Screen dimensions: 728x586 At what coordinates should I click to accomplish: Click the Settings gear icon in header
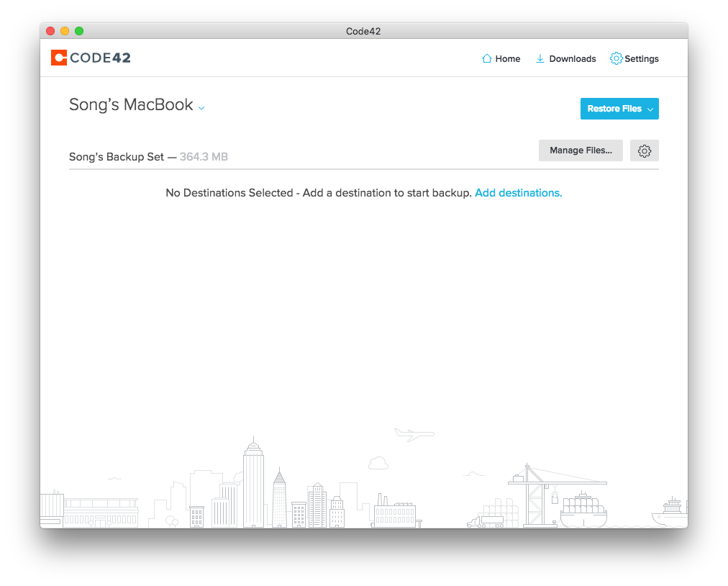pos(616,58)
